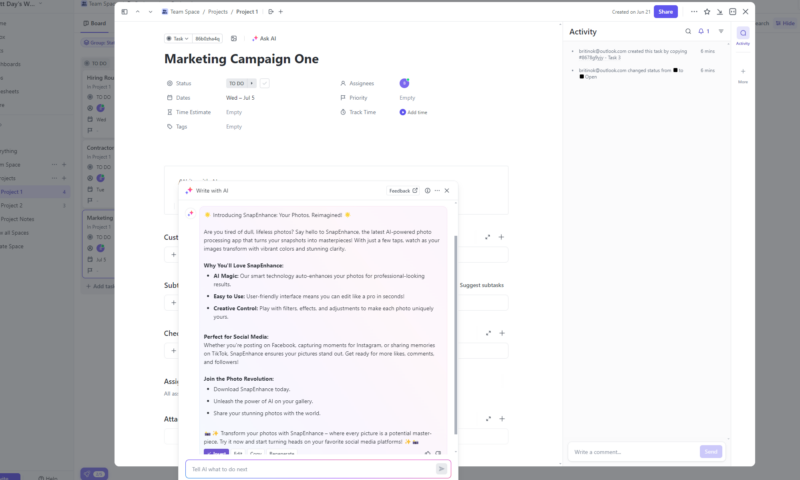Open task more options ellipsis

[694, 12]
